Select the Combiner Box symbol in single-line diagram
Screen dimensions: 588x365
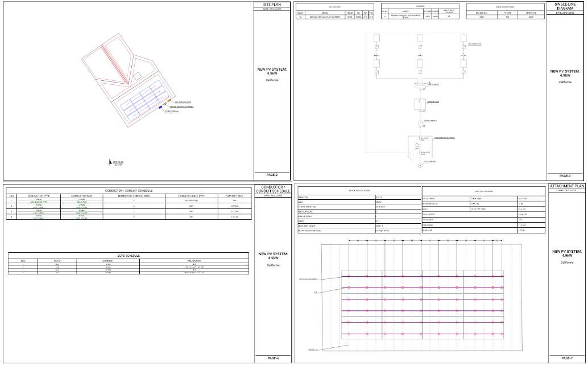click(x=419, y=104)
